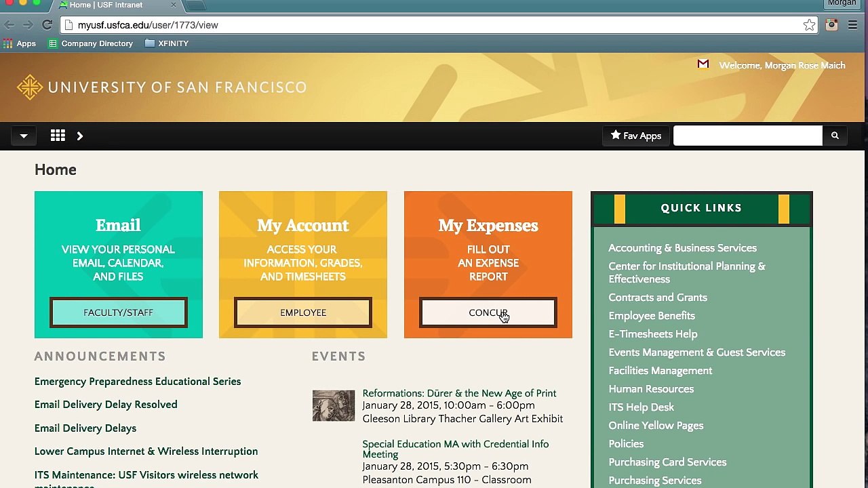Viewport: 868px width, 488px height.
Task: Click the site search input field
Action: [x=747, y=136]
